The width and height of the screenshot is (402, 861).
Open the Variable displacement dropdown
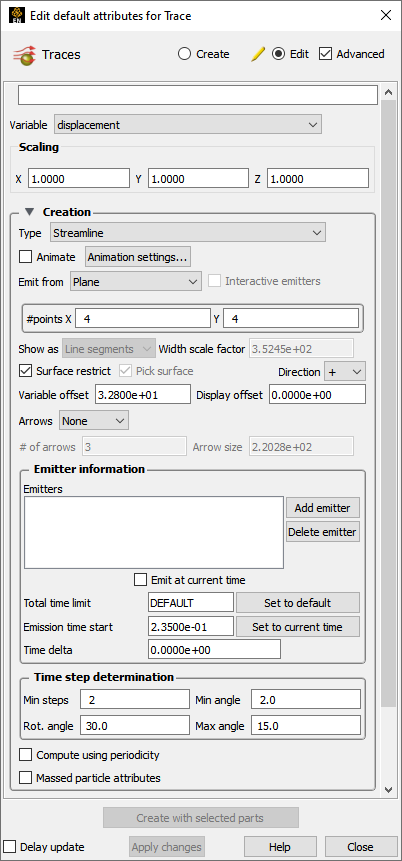click(x=188, y=125)
